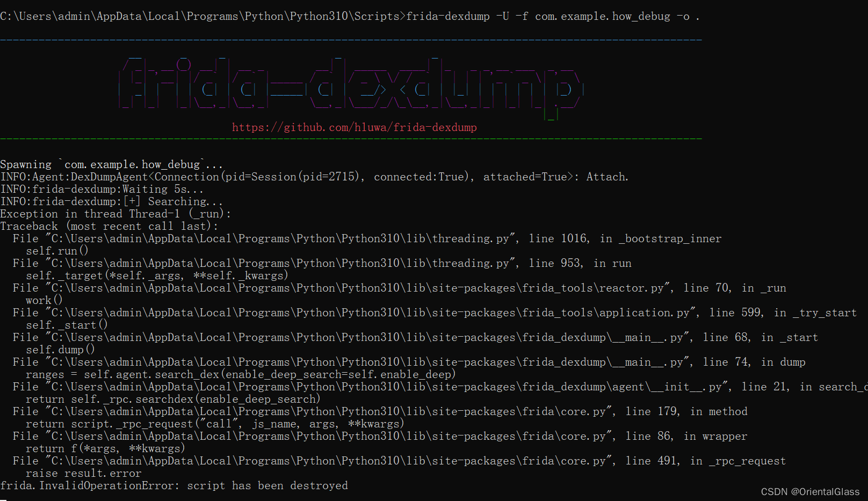Click threading.py line 953 traceback entry
The width and height of the screenshot is (868, 501).
(322, 263)
